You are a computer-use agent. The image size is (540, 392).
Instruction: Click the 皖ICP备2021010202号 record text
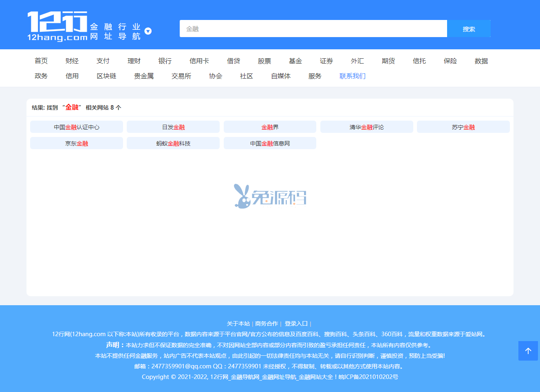(x=368, y=377)
